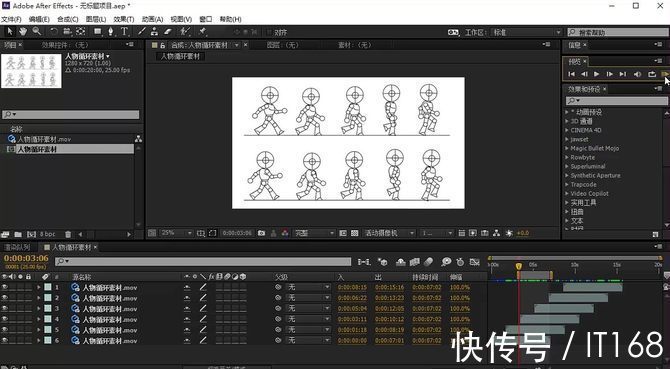670x369 pixels.
Task: Select the Unified Camera tool
Action: coord(67,32)
